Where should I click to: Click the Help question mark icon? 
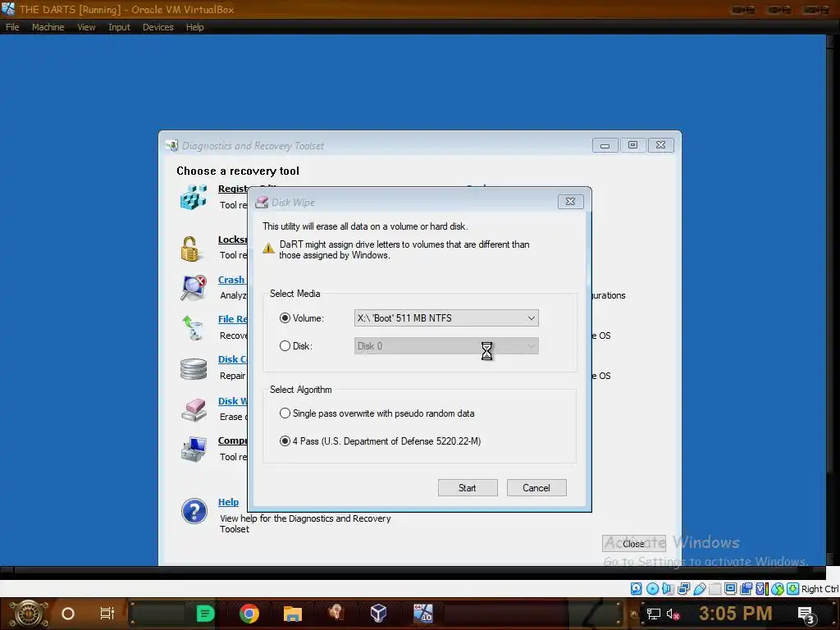pyautogui.click(x=194, y=512)
